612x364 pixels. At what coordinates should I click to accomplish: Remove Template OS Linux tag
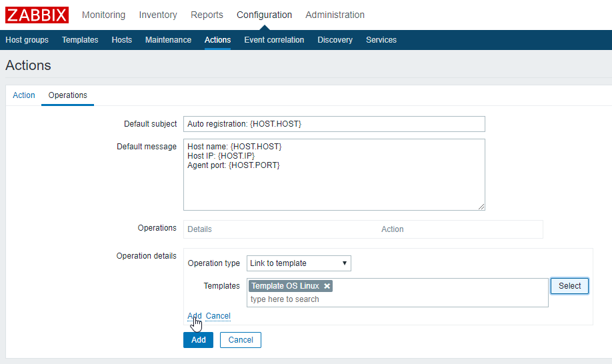(327, 286)
